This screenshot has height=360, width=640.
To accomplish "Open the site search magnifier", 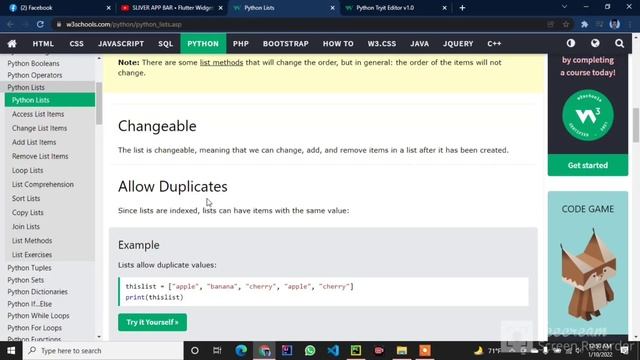I will [x=619, y=43].
